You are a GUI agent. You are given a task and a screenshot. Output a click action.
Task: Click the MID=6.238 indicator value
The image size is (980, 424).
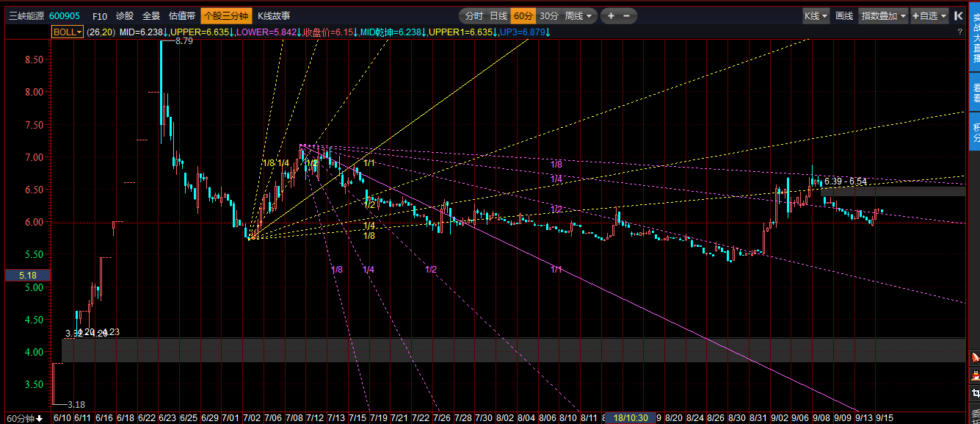coord(142,32)
